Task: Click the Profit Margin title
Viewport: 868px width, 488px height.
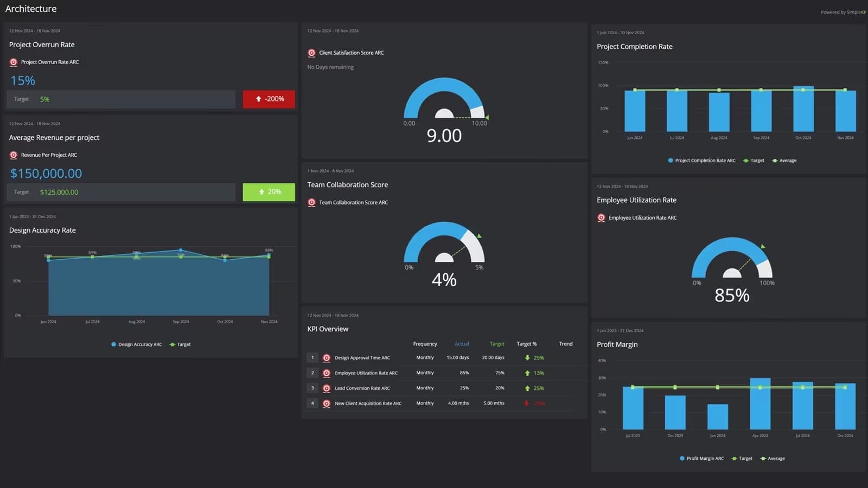Action: coord(617,345)
